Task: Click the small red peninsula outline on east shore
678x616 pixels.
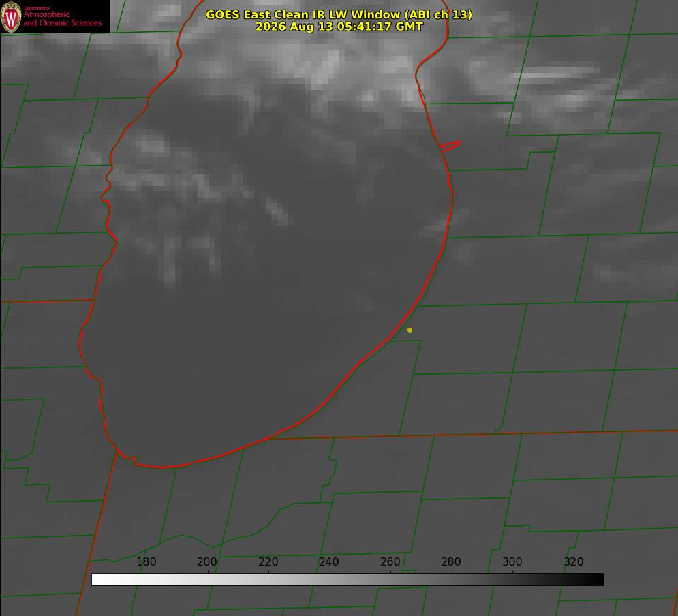Action: tap(450, 146)
